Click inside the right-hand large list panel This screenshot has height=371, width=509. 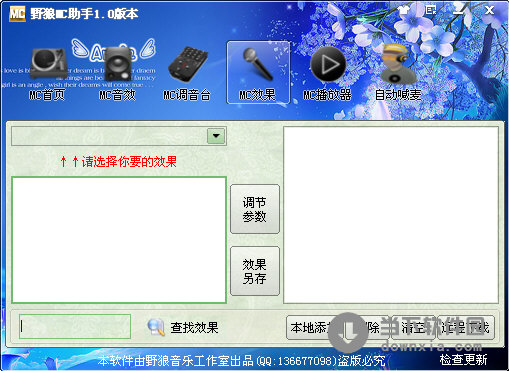[391, 215]
